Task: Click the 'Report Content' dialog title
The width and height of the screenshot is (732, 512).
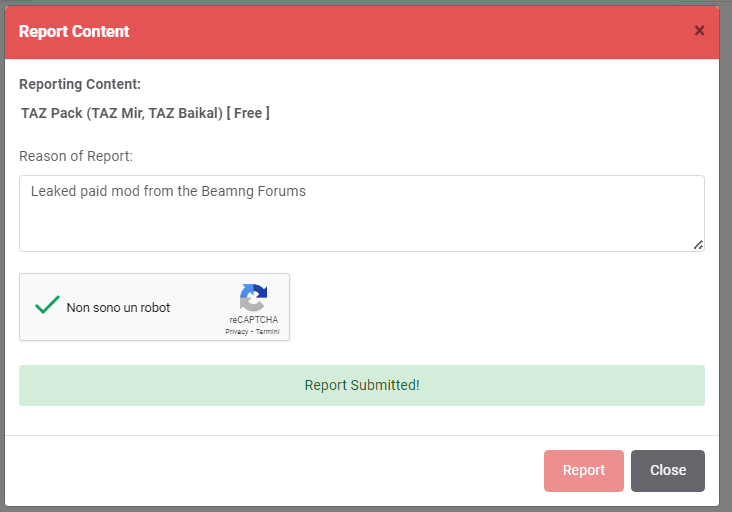Action: click(x=74, y=31)
